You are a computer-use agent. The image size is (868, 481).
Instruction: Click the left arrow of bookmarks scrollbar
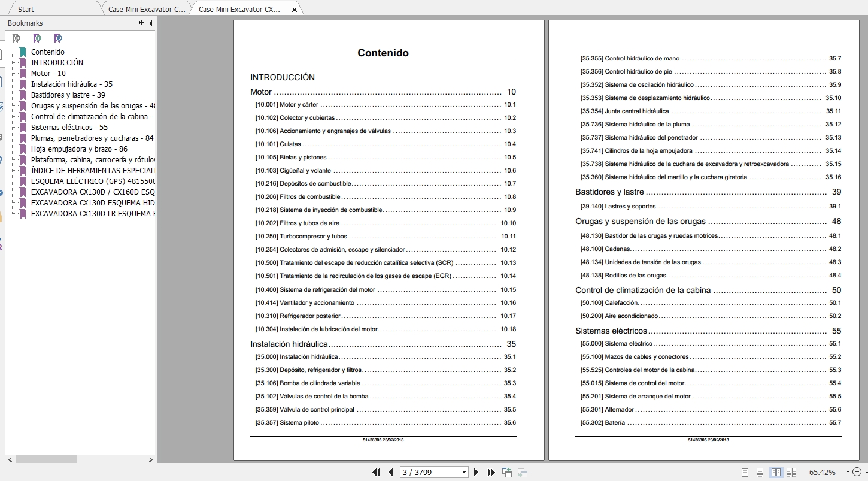click(10, 459)
